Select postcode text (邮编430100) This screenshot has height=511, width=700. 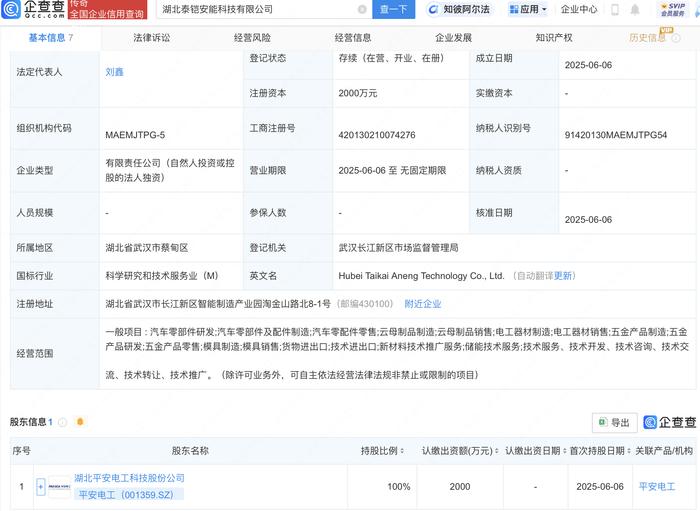click(x=364, y=304)
